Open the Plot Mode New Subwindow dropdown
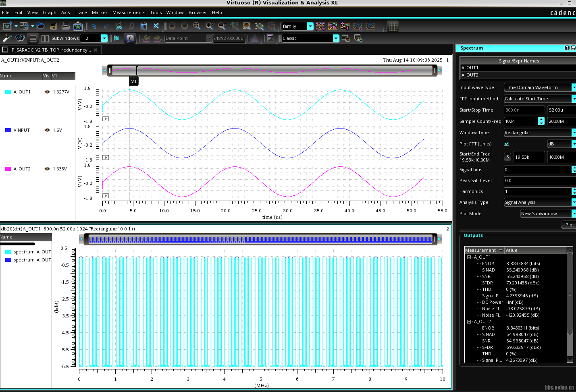The image size is (576, 392). (x=548, y=214)
